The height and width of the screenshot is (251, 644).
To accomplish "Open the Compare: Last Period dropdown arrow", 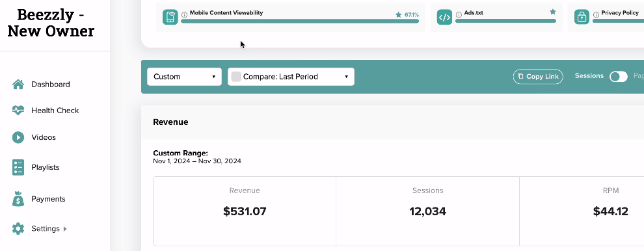I will [x=346, y=77].
